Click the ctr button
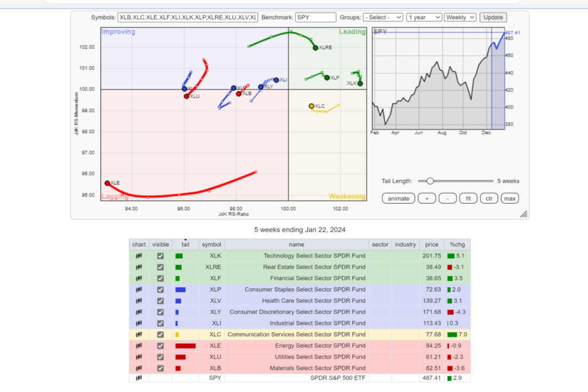Image resolution: width=588 pixels, height=392 pixels. (489, 198)
